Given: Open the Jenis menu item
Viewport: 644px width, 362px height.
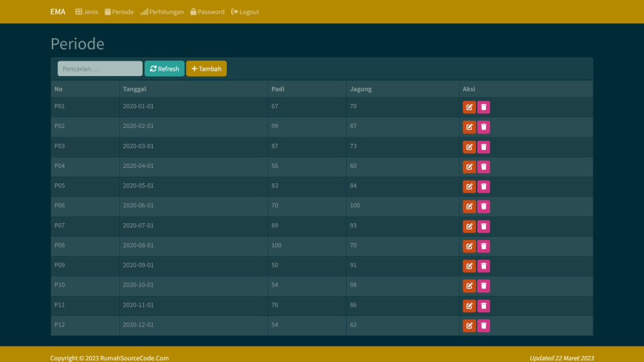Looking at the screenshot, I should (87, 12).
